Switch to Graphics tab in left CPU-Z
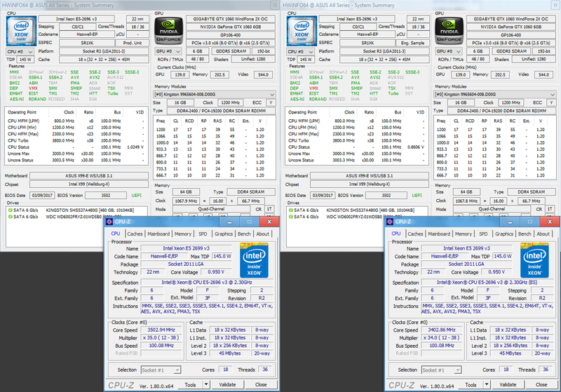 (x=224, y=234)
